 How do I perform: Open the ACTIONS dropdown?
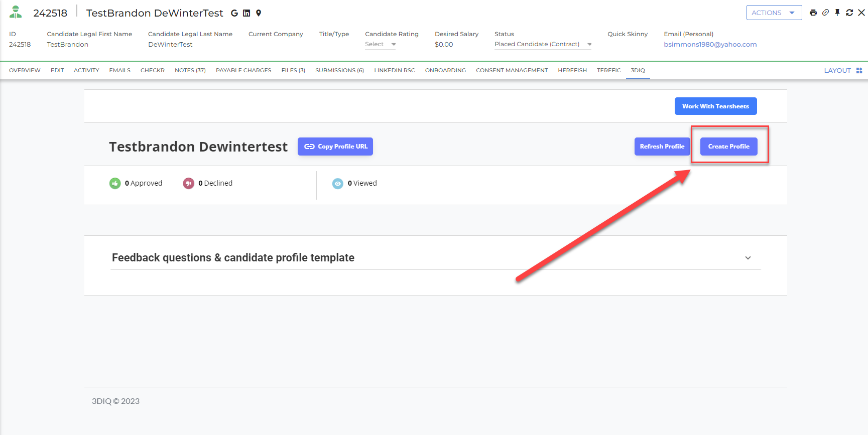[x=774, y=13]
